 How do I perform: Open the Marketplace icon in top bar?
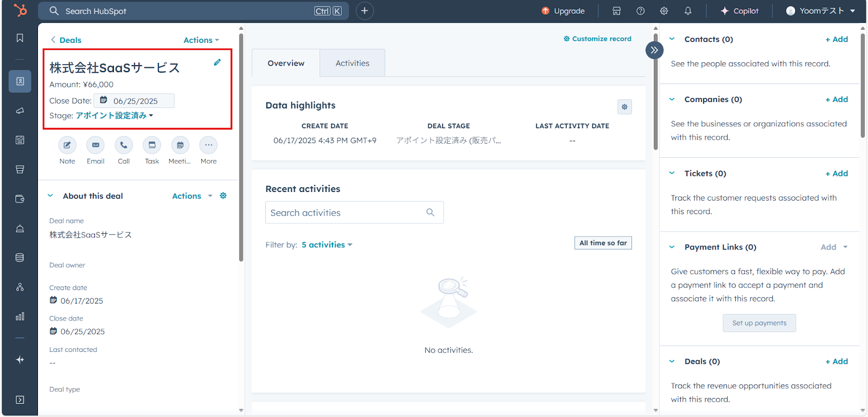click(x=617, y=11)
